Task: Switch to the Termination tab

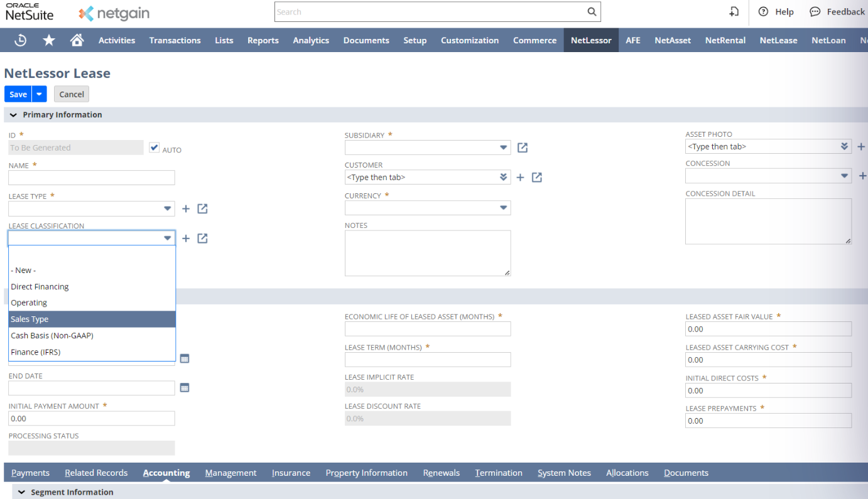Action: [x=499, y=473]
